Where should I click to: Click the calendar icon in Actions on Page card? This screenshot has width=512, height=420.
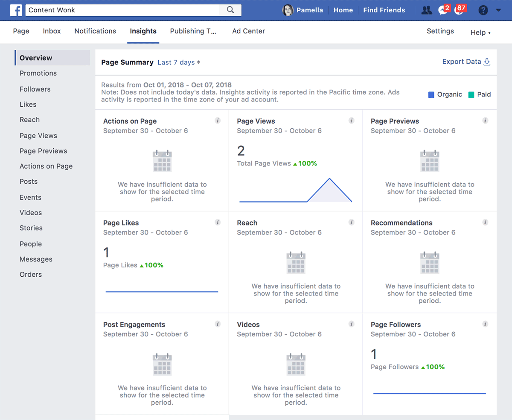click(162, 161)
